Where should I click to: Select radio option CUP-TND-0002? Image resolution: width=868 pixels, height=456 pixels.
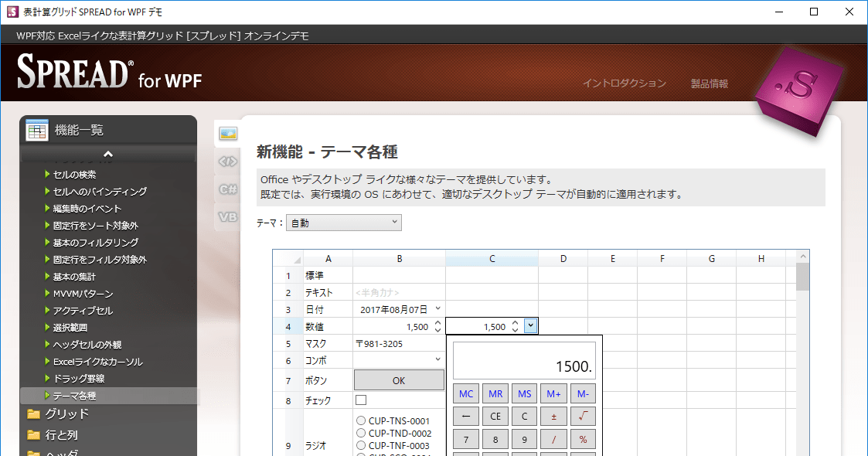394,434
